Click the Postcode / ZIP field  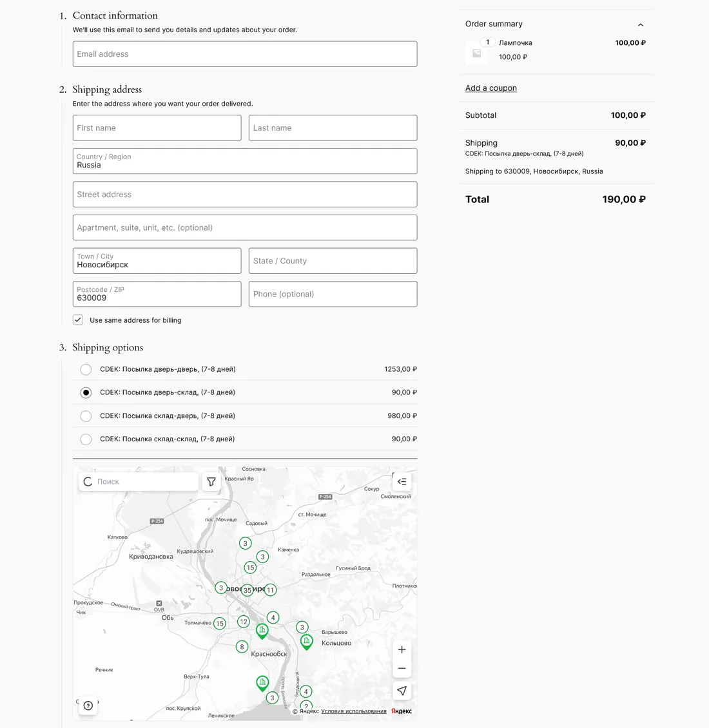coord(157,294)
